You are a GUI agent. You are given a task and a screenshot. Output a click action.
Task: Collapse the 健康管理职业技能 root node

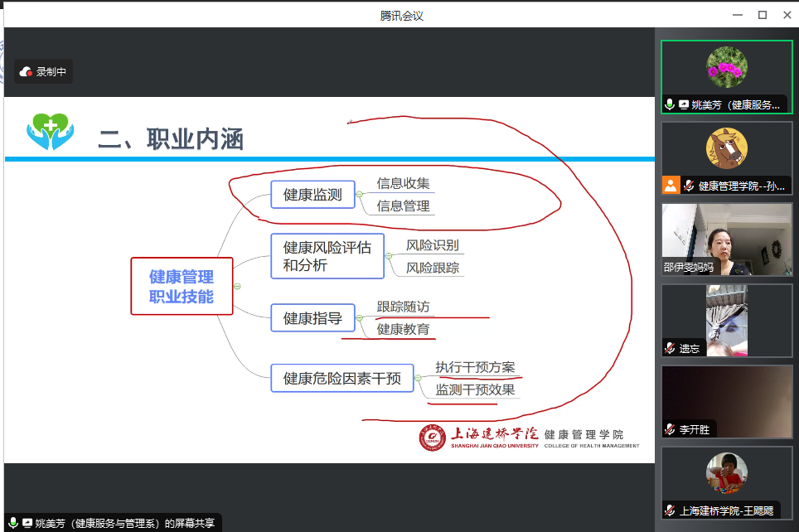[238, 286]
